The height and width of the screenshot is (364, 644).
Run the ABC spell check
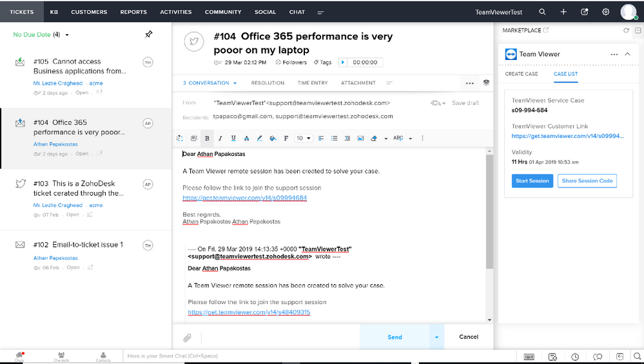pos(398,139)
